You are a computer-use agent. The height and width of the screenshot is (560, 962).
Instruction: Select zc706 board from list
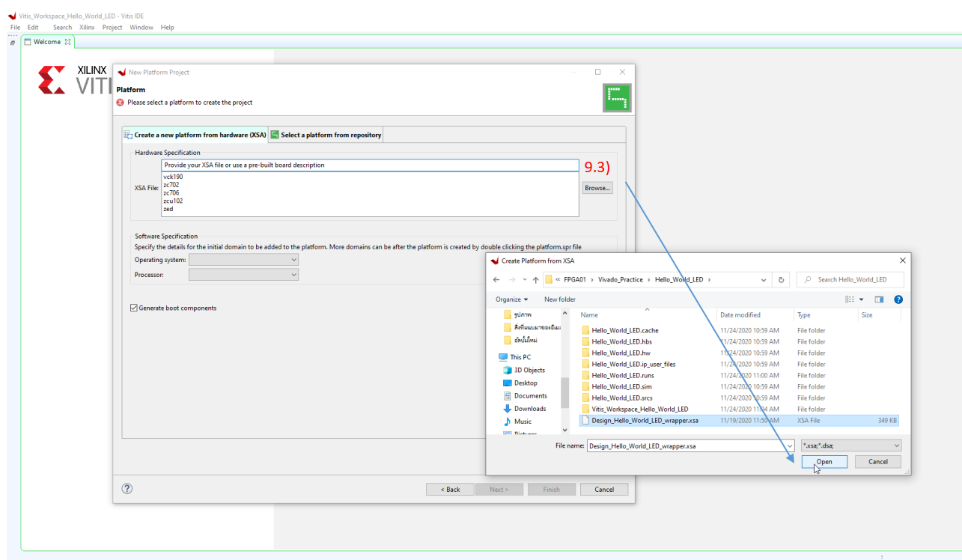coord(171,192)
